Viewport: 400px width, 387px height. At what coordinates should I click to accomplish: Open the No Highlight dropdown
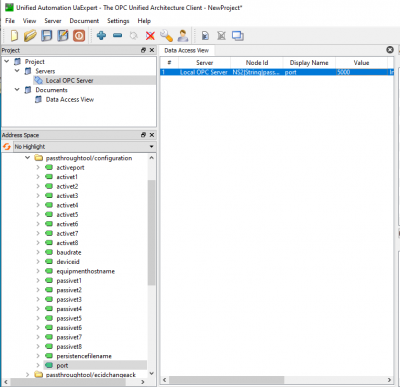coord(84,147)
